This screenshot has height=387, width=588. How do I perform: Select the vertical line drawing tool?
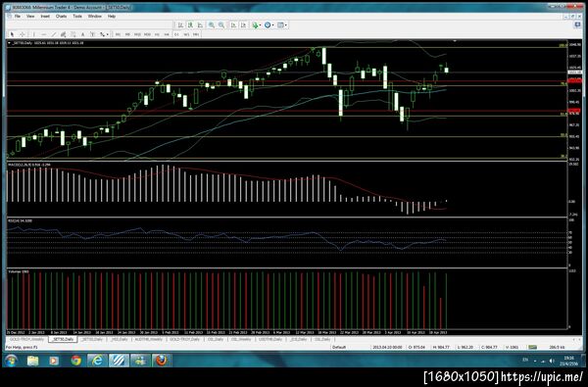(x=33, y=34)
